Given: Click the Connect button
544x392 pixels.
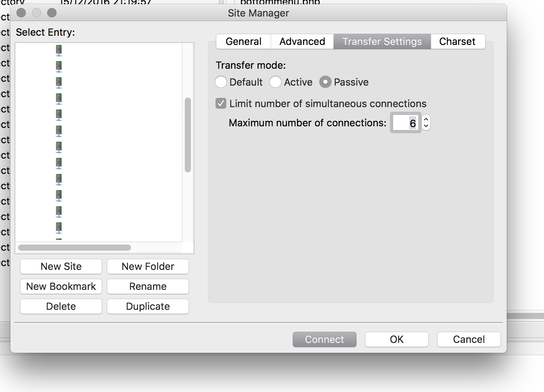Looking at the screenshot, I should (x=324, y=339).
